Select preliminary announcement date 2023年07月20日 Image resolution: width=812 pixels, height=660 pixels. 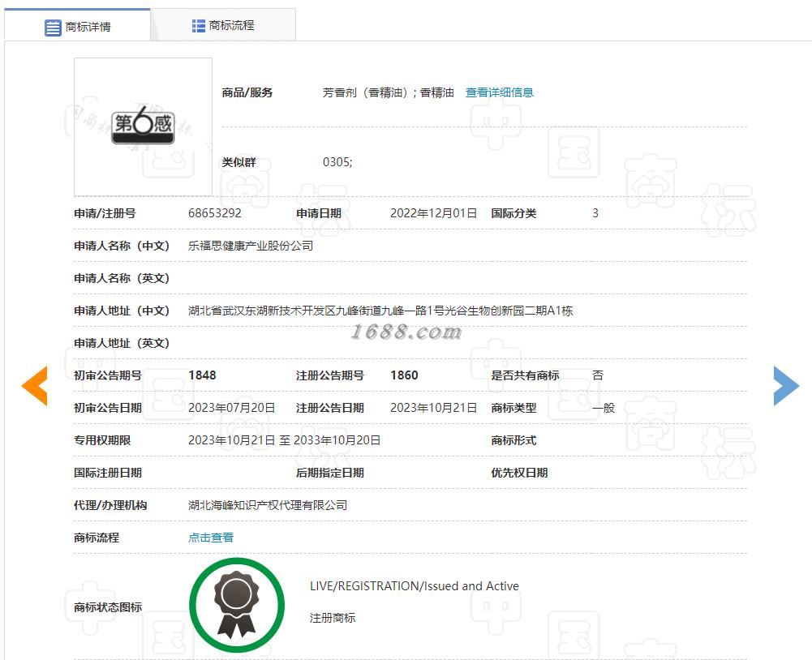click(231, 408)
